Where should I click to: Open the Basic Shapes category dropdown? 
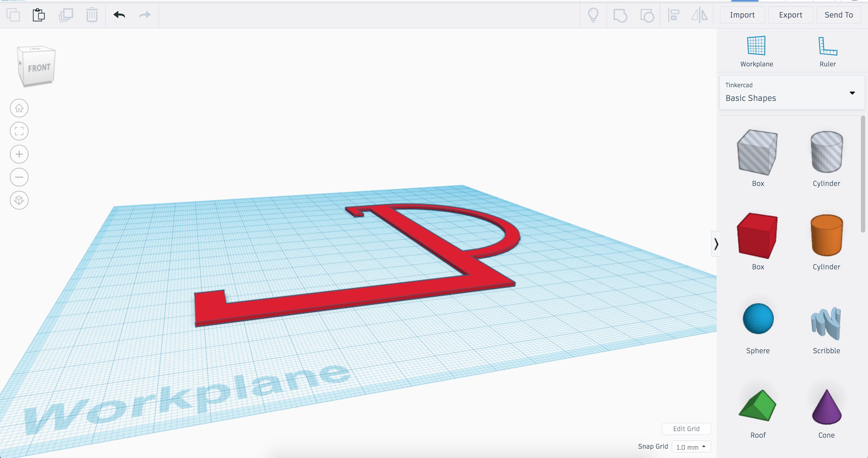click(792, 92)
